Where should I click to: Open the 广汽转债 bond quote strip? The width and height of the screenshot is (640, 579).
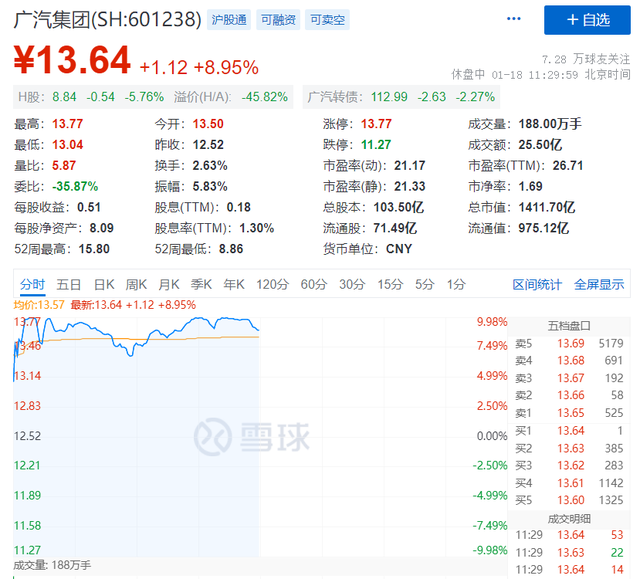401,97
